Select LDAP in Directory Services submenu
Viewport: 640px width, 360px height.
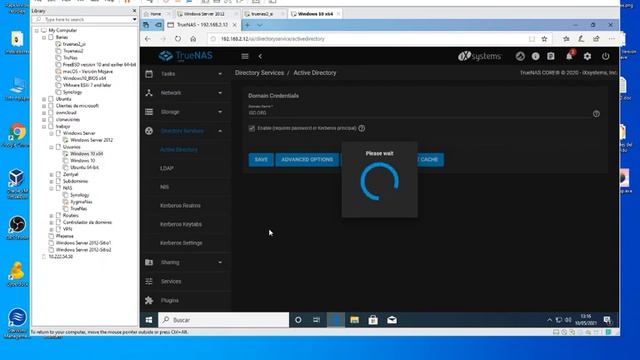point(167,168)
